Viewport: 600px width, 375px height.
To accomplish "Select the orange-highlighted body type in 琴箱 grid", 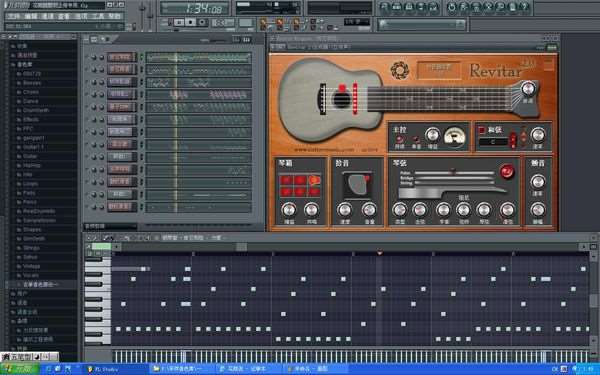I will pos(314,179).
